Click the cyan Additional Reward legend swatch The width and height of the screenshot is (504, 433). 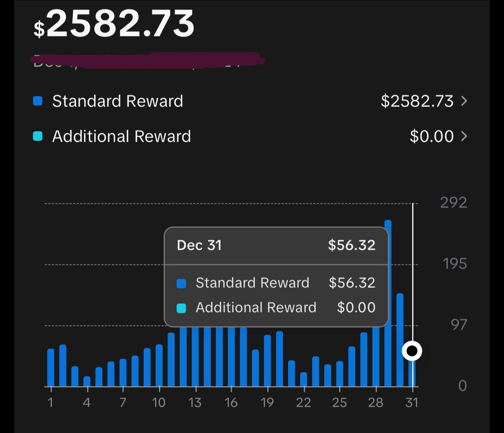pos(38,136)
